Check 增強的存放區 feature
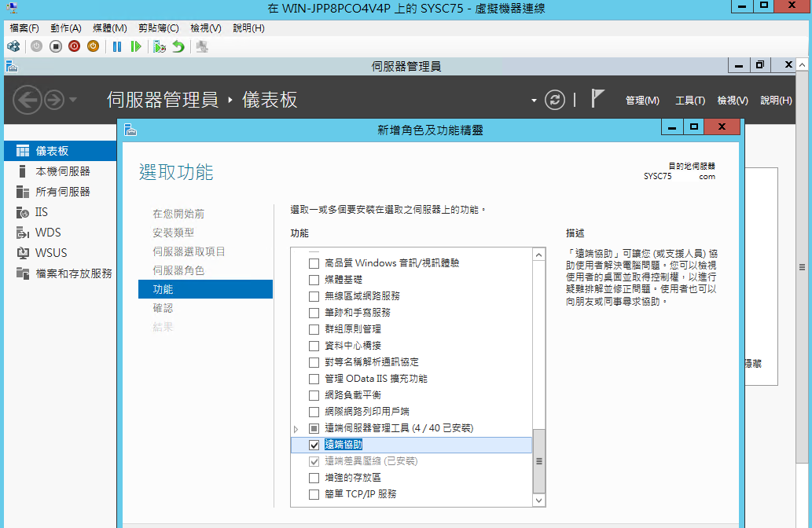This screenshot has width=812, height=528. click(x=314, y=478)
